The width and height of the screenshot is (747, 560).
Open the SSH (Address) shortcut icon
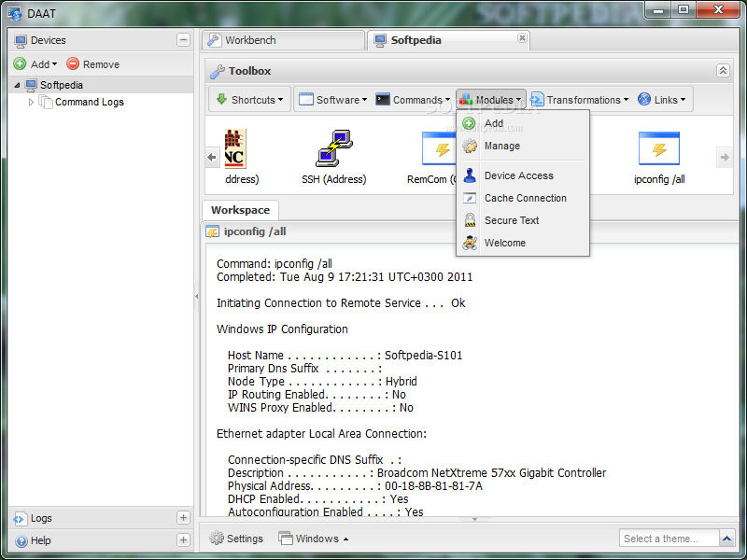coord(334,148)
